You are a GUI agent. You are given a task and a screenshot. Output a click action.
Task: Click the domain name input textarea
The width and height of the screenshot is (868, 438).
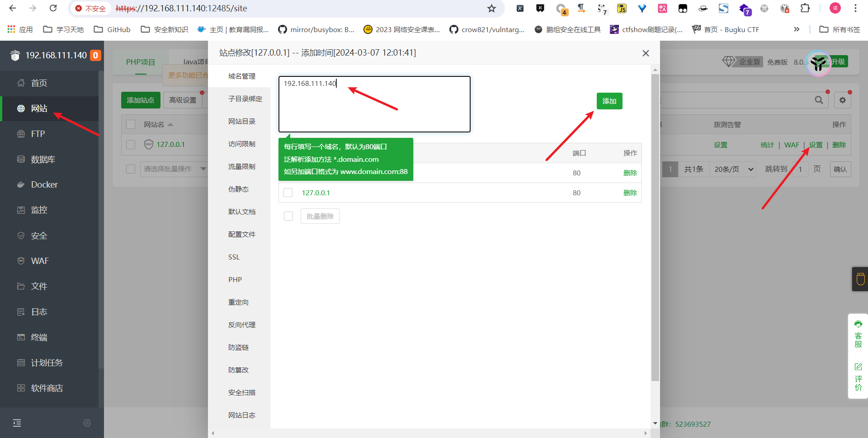tap(374, 104)
